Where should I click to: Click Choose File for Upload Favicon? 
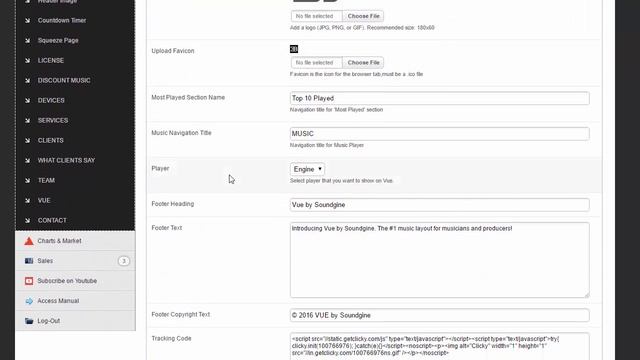pos(363,62)
